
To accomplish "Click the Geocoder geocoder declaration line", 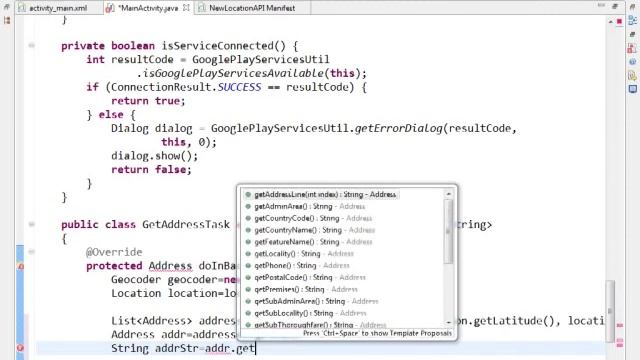I will click(174, 280).
